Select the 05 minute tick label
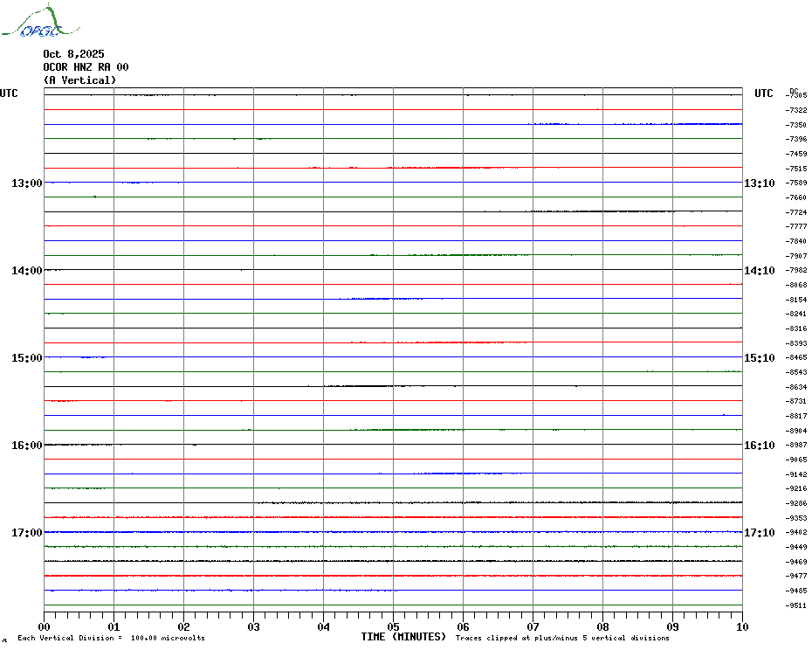 pos(393,626)
